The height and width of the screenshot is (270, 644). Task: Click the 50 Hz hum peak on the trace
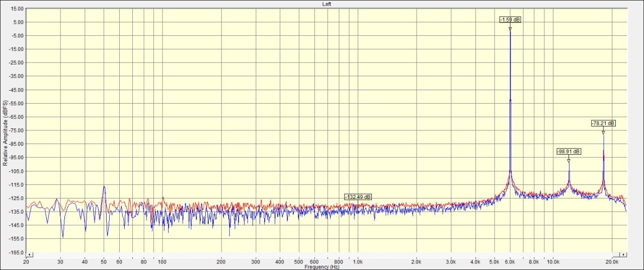point(104,187)
